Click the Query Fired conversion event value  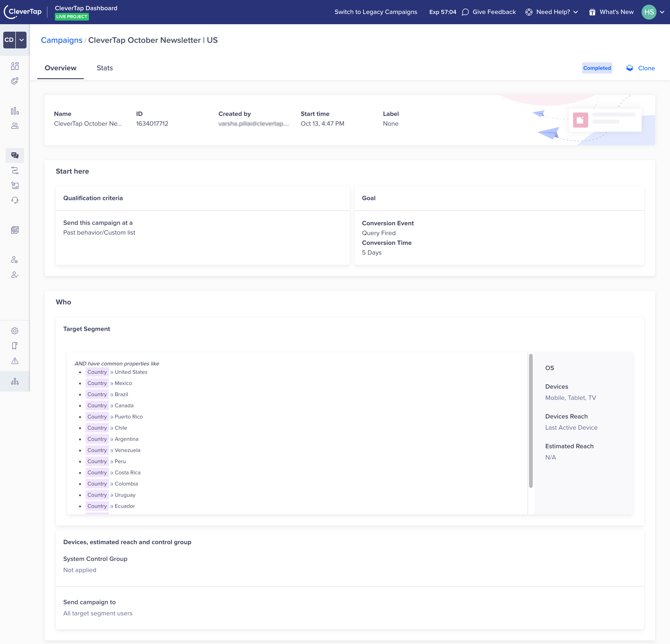click(379, 233)
